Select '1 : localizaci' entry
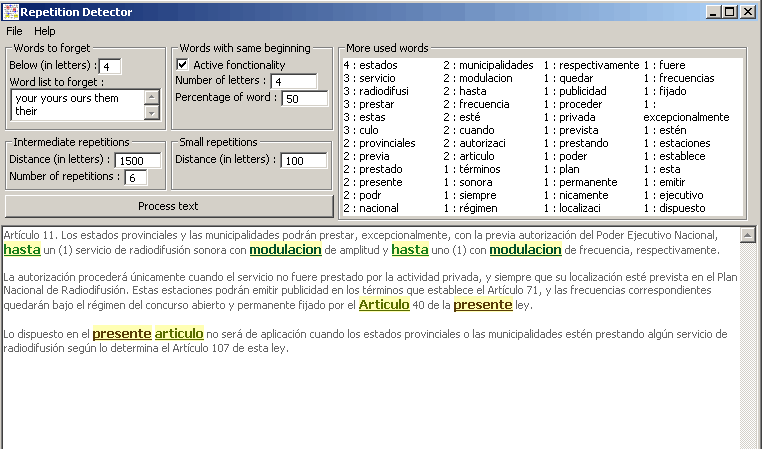Image resolution: width=762 pixels, height=449 pixels. pos(572,208)
